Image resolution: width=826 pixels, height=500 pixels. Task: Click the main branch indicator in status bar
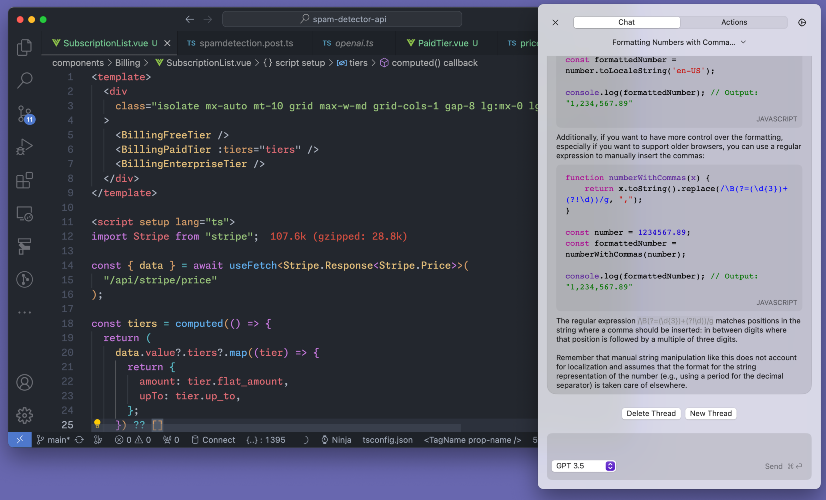coord(53,440)
